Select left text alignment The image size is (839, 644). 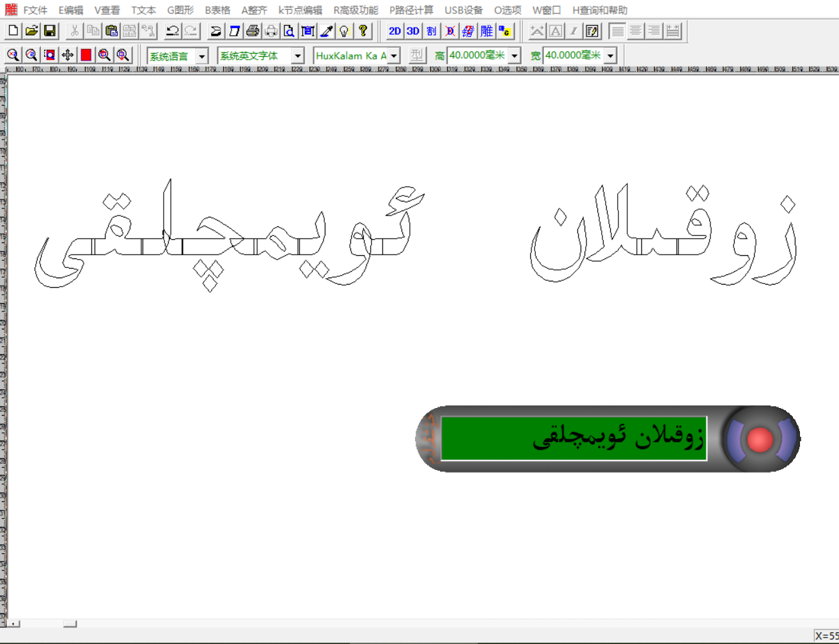[x=617, y=31]
